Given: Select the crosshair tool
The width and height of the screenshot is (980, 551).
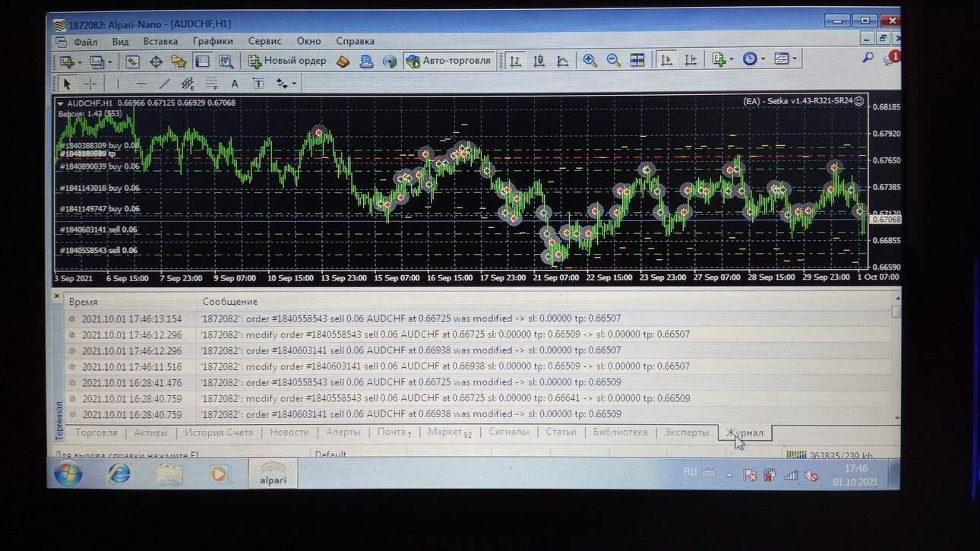Looking at the screenshot, I should point(90,84).
